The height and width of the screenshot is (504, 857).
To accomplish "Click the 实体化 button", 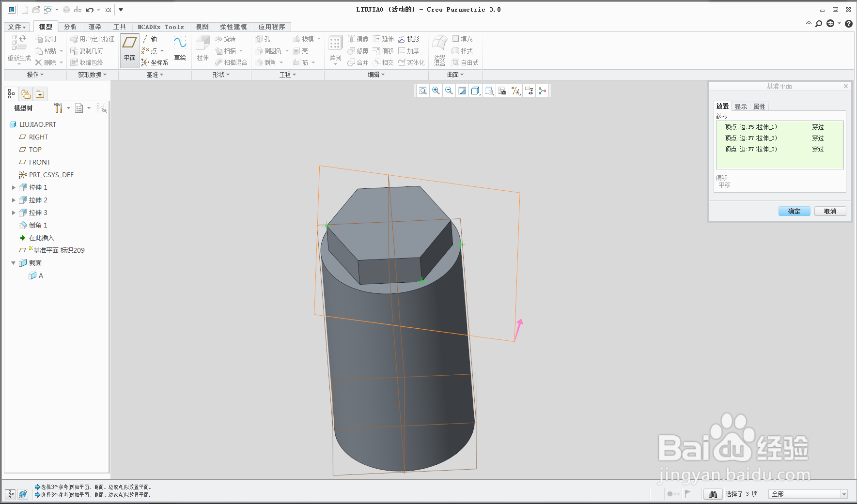I will coord(411,62).
